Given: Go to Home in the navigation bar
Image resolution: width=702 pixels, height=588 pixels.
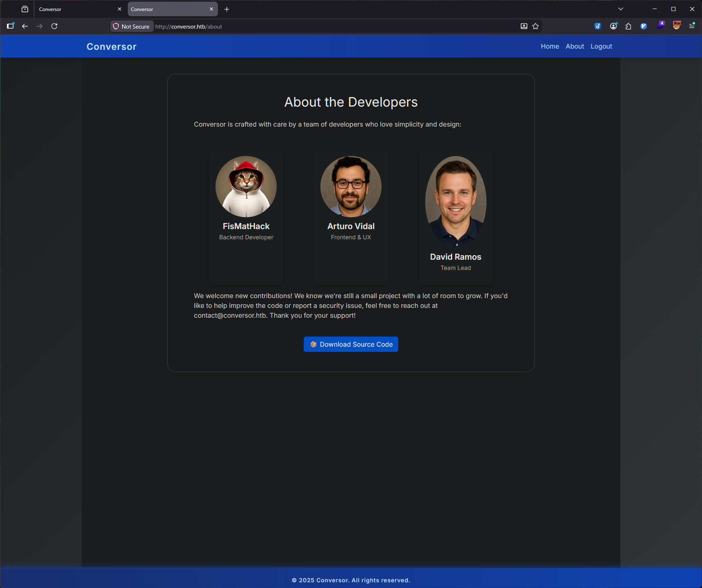Looking at the screenshot, I should click(550, 47).
